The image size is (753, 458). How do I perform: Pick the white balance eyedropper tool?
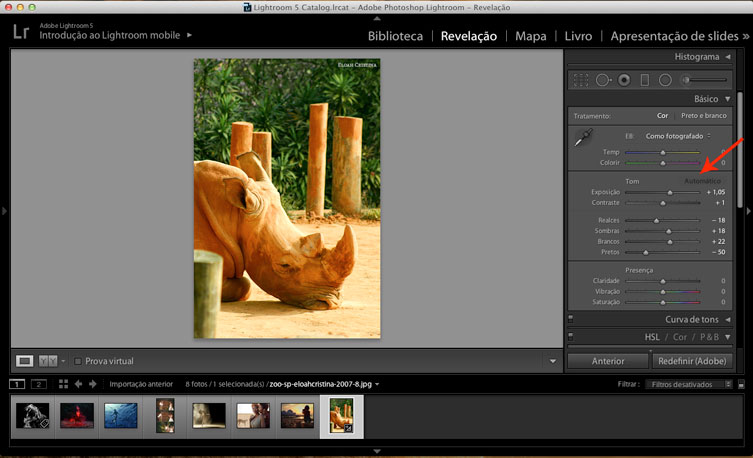coord(583,139)
